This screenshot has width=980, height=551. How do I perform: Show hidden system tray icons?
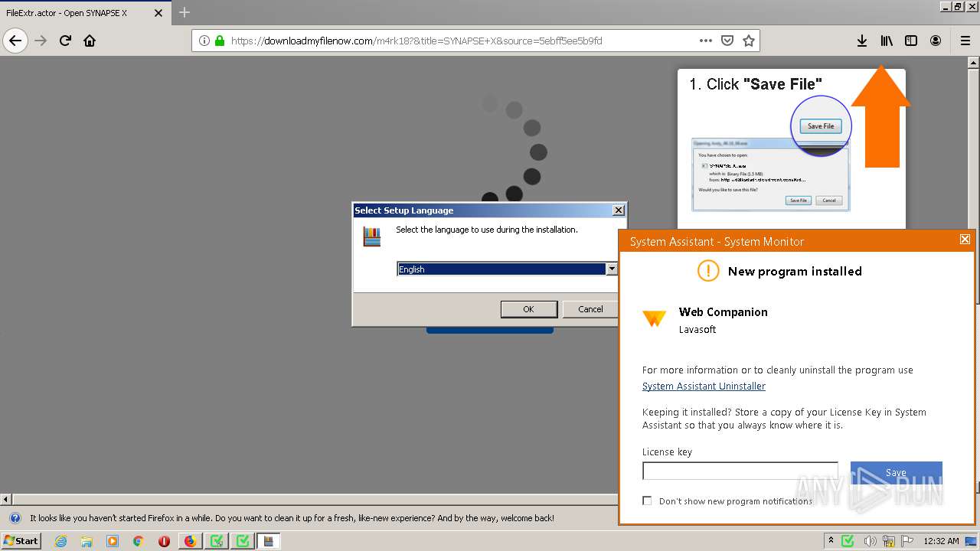pos(831,541)
